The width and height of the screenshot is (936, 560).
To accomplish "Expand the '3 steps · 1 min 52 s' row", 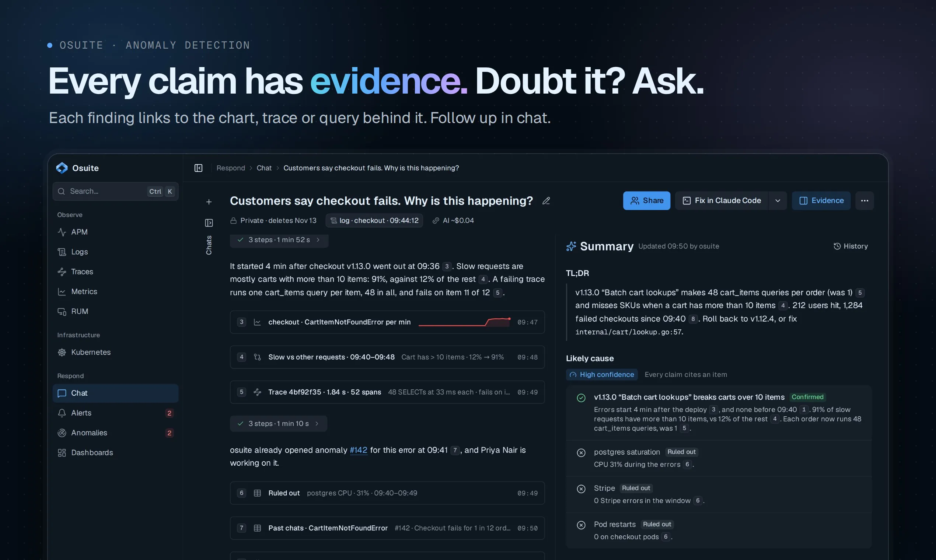I will (279, 240).
